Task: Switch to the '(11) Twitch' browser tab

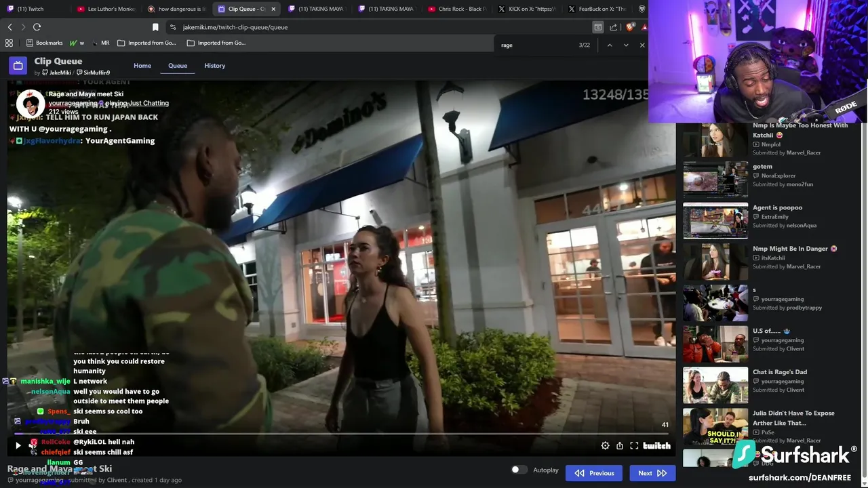Action: [34, 9]
